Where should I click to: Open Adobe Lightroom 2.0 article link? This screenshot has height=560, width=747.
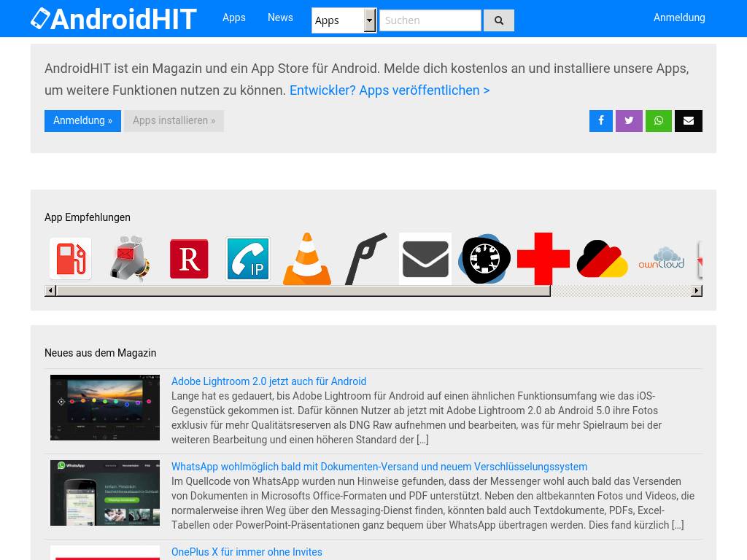pyautogui.click(x=268, y=381)
